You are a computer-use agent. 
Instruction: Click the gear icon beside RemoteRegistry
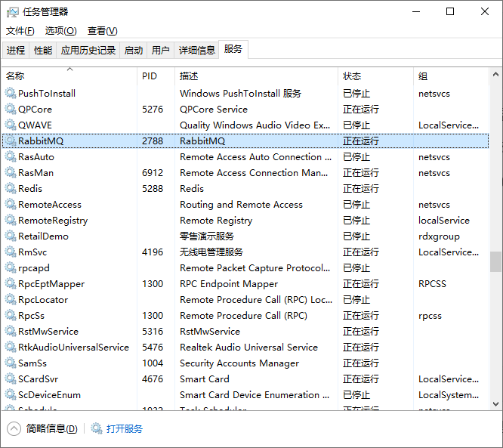[11, 221]
